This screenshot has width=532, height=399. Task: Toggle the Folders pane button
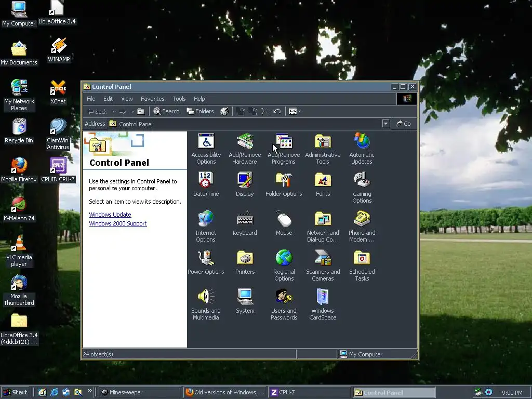[200, 111]
